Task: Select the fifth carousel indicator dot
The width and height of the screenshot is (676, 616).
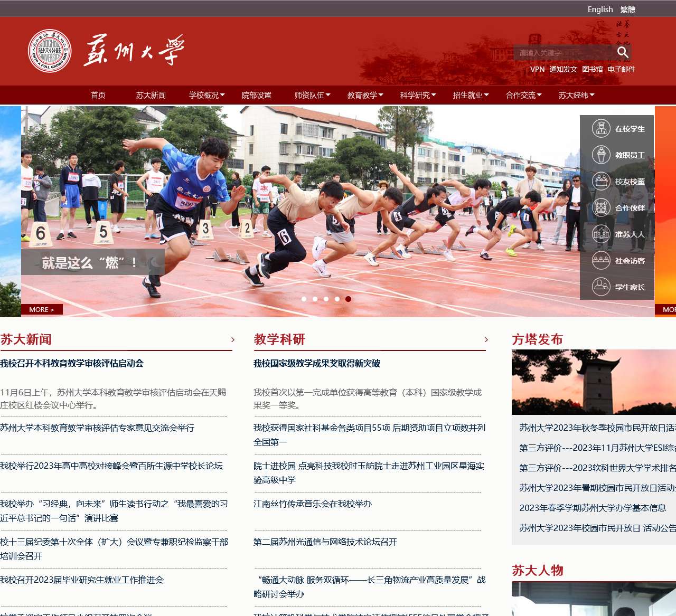Action: pos(348,299)
